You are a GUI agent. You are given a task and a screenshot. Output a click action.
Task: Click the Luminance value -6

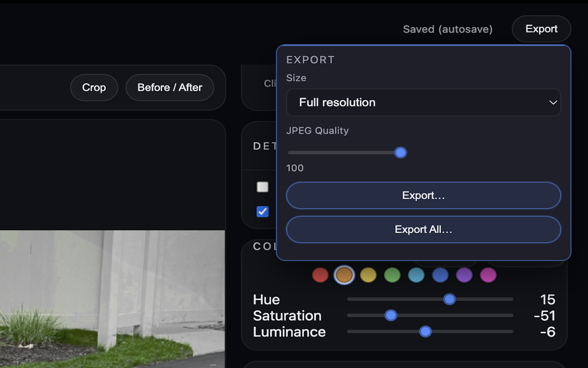click(x=548, y=332)
